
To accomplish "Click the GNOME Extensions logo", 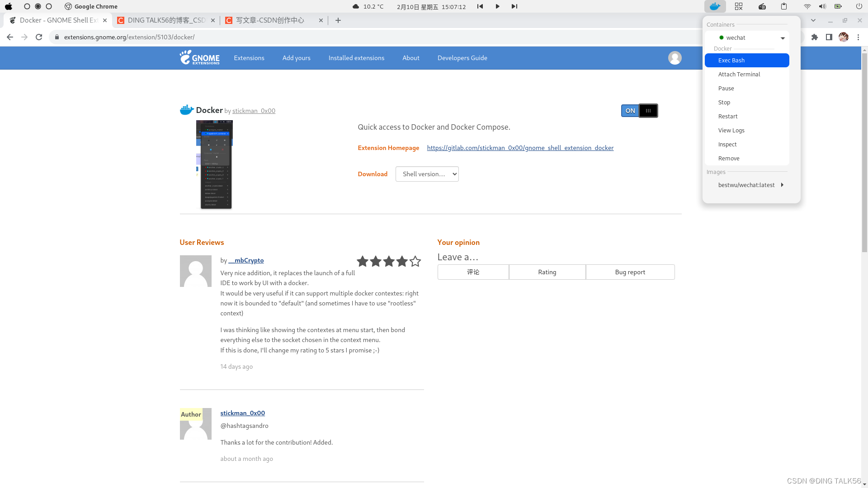I will pos(199,58).
